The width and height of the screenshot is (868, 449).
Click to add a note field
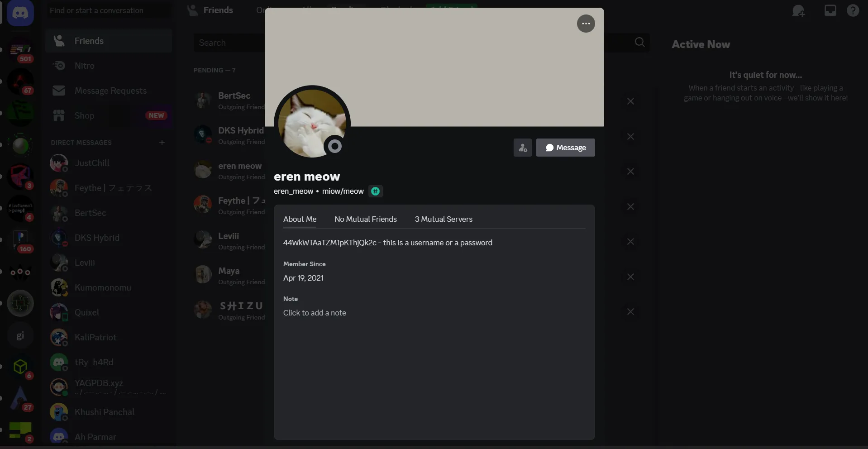click(315, 313)
